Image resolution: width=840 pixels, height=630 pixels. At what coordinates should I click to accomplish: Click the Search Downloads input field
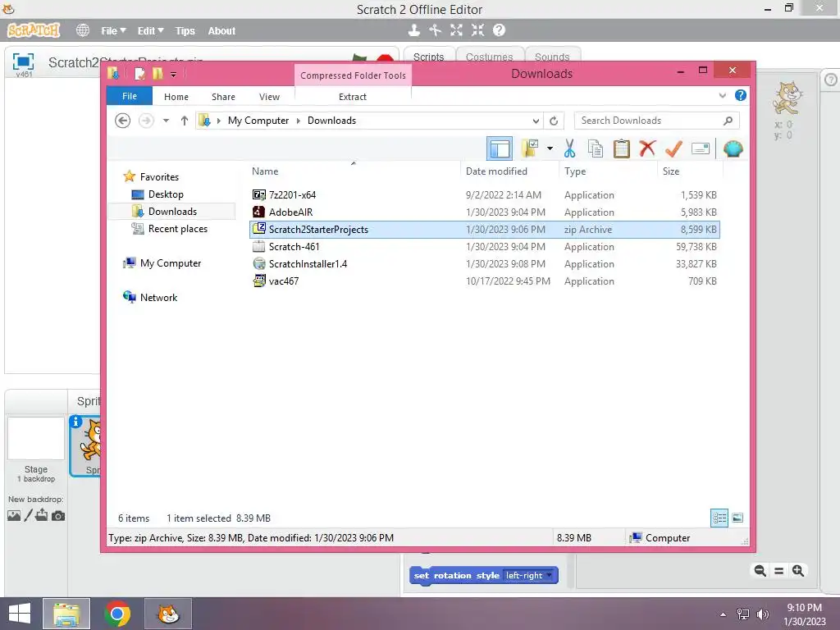pos(657,121)
